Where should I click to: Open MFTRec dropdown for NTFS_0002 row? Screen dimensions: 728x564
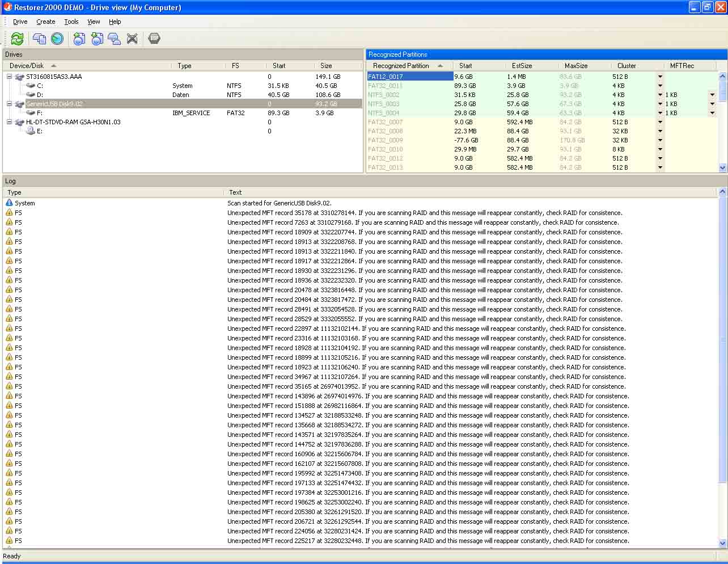point(712,95)
